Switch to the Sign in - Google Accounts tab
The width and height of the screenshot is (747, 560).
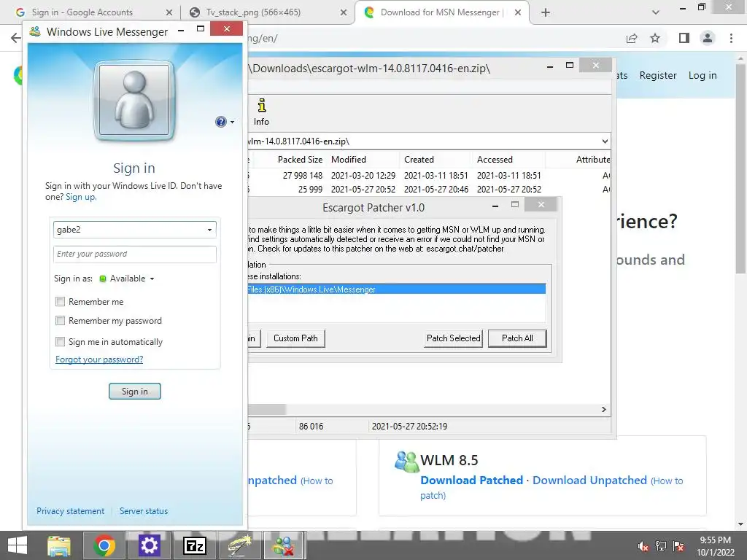(90, 12)
